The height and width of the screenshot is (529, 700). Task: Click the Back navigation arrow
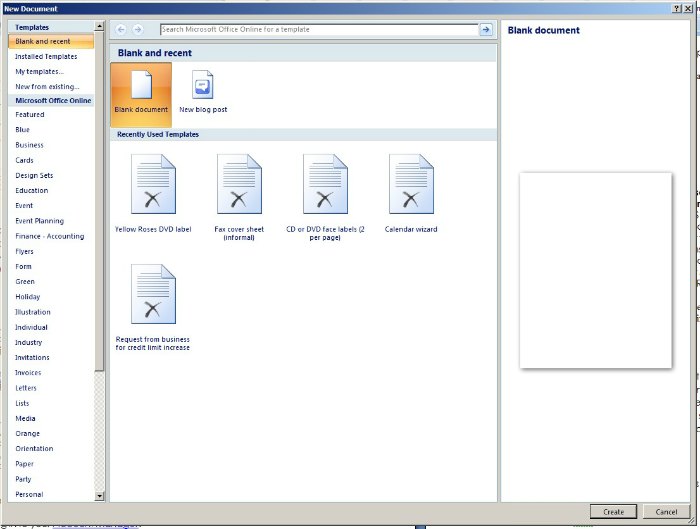coord(121,29)
